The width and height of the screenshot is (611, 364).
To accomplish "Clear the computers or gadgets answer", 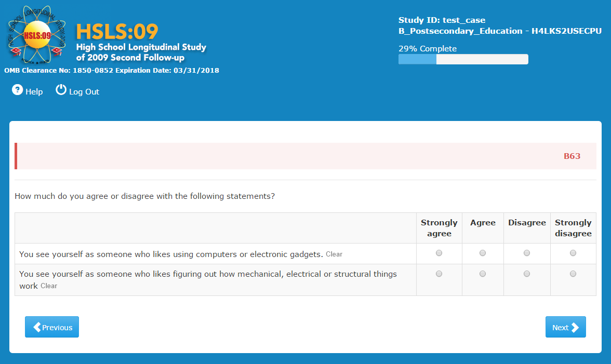I will pos(334,254).
